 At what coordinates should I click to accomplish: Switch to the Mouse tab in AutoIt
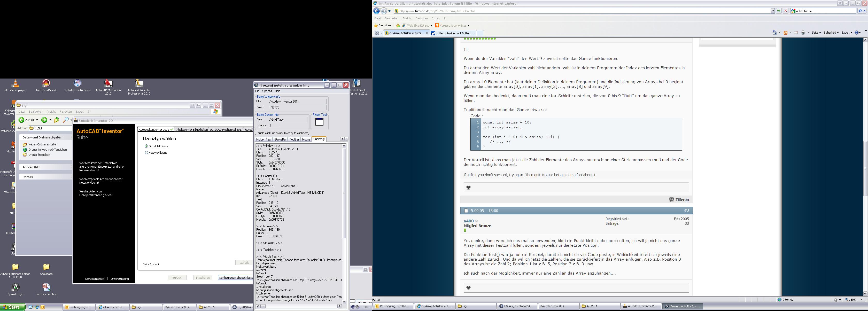click(306, 139)
